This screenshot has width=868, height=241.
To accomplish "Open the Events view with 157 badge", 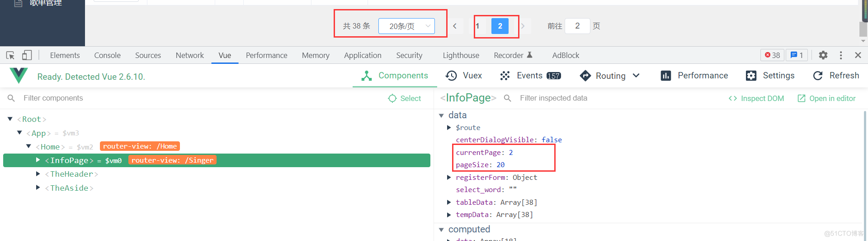I will point(530,76).
